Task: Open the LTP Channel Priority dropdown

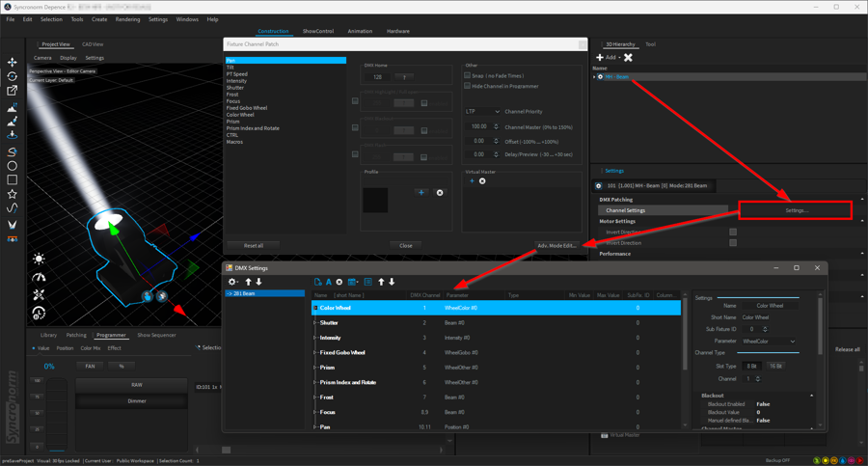Action: [x=482, y=112]
